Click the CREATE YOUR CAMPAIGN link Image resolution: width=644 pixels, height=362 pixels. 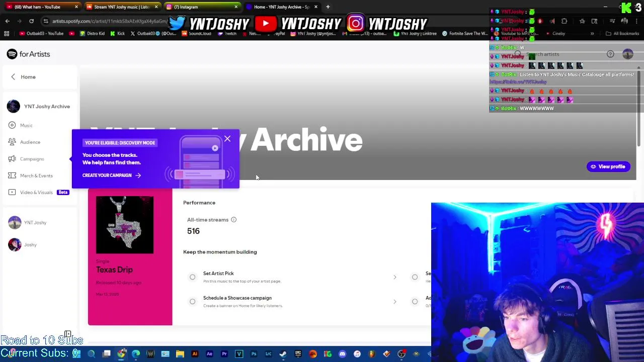coord(112,175)
